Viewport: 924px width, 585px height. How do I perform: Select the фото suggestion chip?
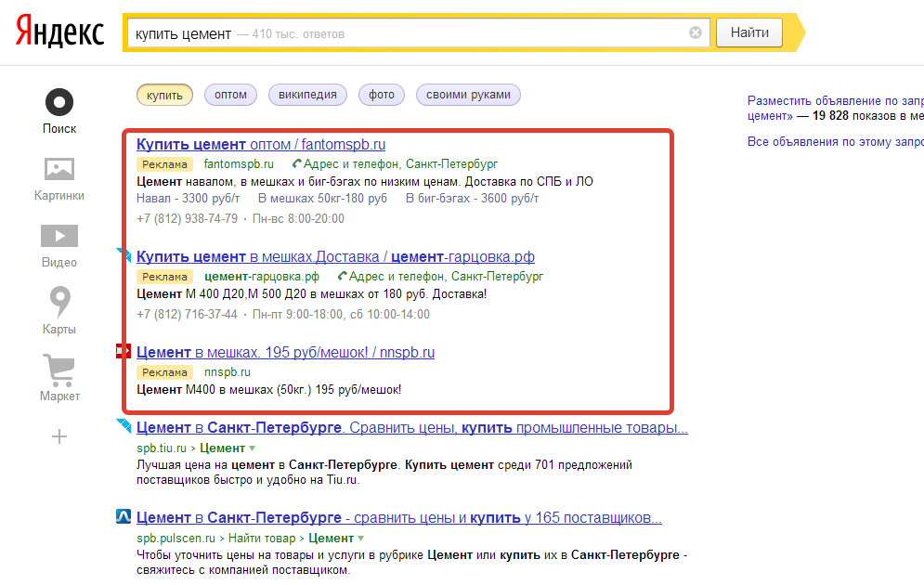point(382,95)
